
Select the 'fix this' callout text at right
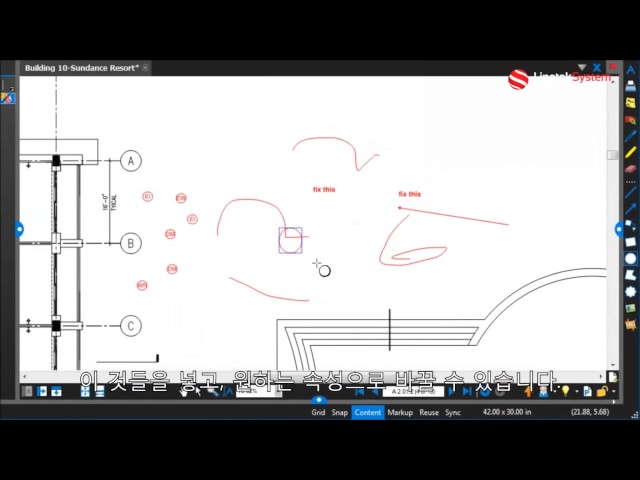(x=410, y=194)
